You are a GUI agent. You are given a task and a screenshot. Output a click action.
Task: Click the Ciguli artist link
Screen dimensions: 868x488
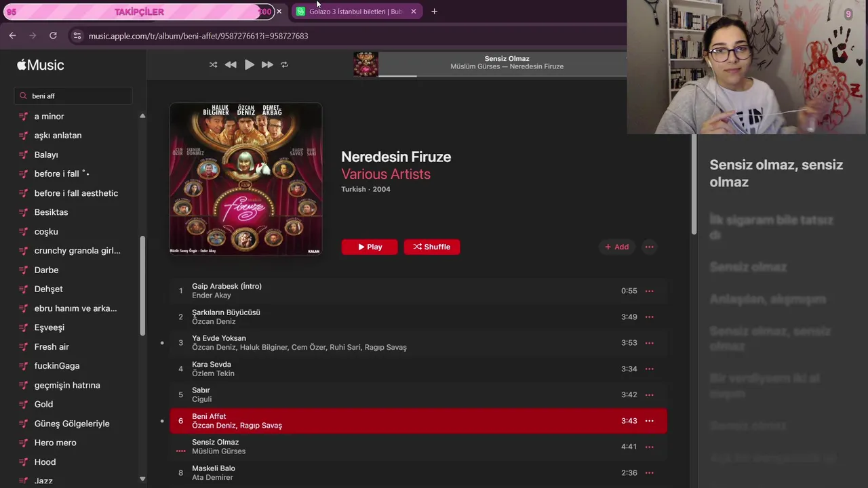tap(201, 399)
